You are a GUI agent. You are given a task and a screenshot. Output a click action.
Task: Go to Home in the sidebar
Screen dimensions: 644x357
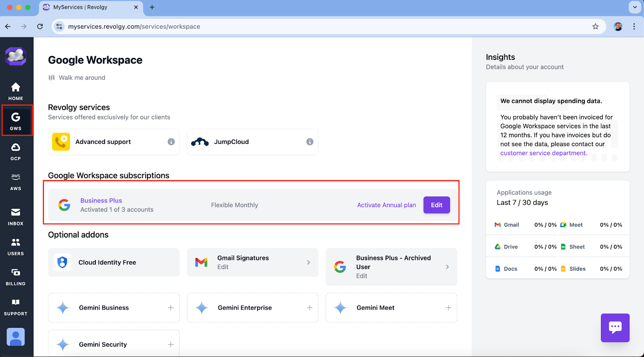click(x=16, y=92)
